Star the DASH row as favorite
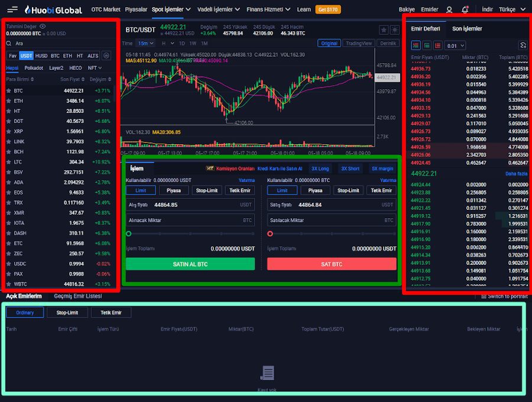 [x=8, y=233]
